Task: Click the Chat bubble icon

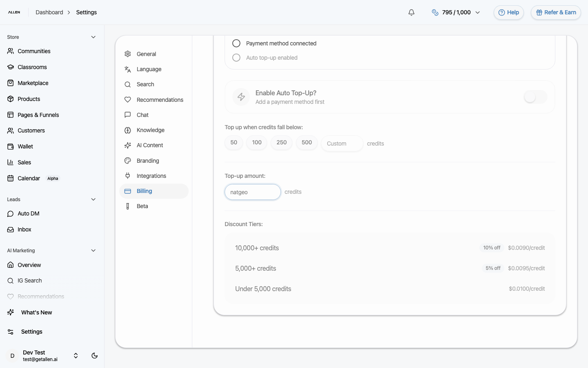Action: (x=128, y=114)
